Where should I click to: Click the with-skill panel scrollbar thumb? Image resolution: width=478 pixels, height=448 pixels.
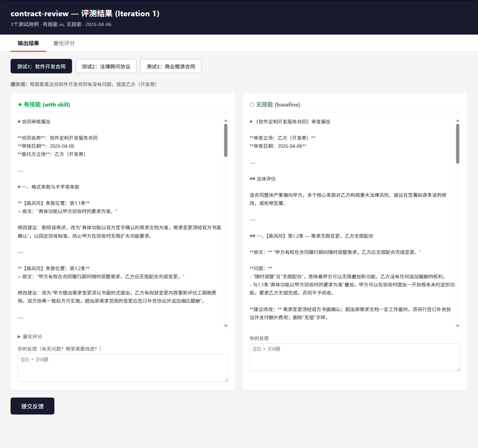226,140
